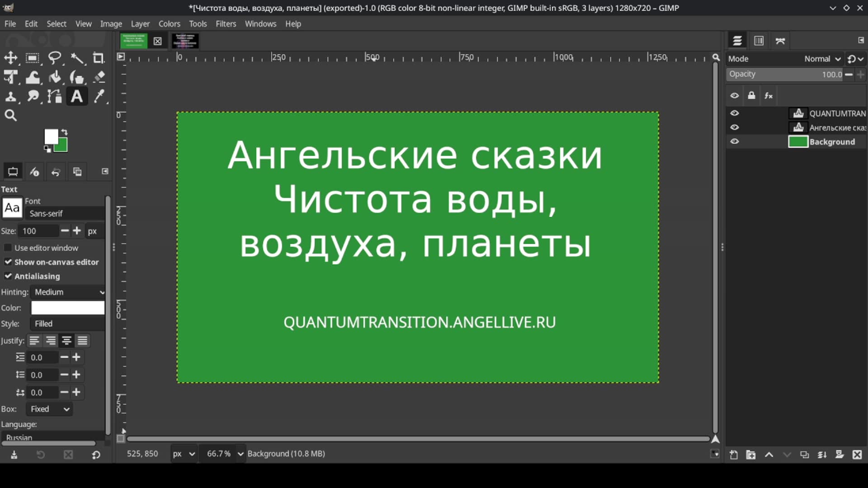
Task: Select the Crop tool
Action: click(99, 58)
